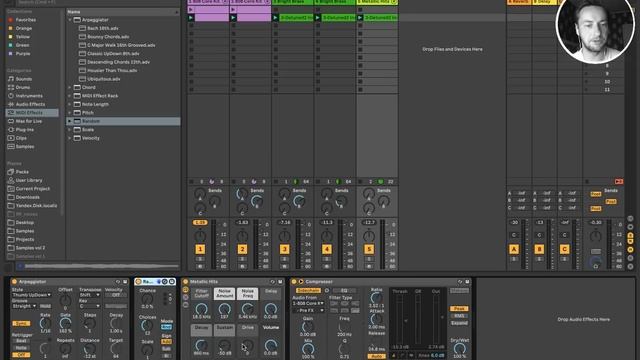
Task: Expand the Chord folder
Action: click(x=70, y=87)
